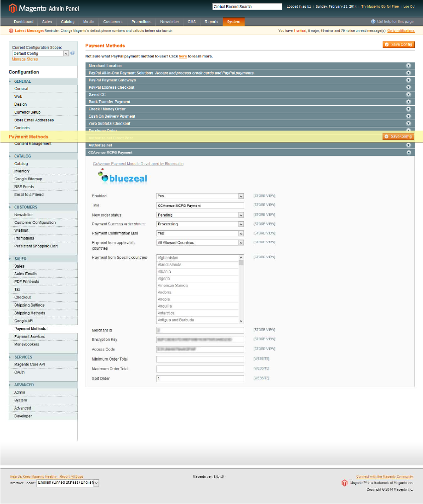
Task: Expand Cash On Delivery Payment arrow
Action: [x=409, y=116]
